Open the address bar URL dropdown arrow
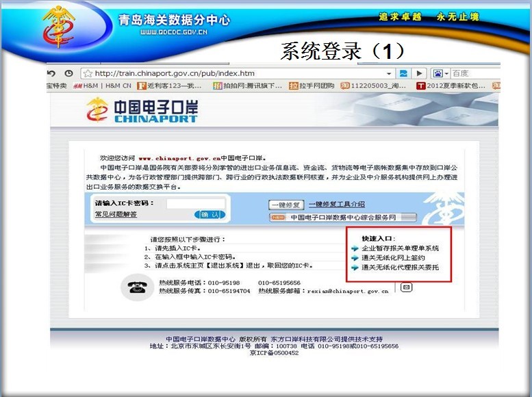The width and height of the screenshot is (532, 397). (x=389, y=73)
